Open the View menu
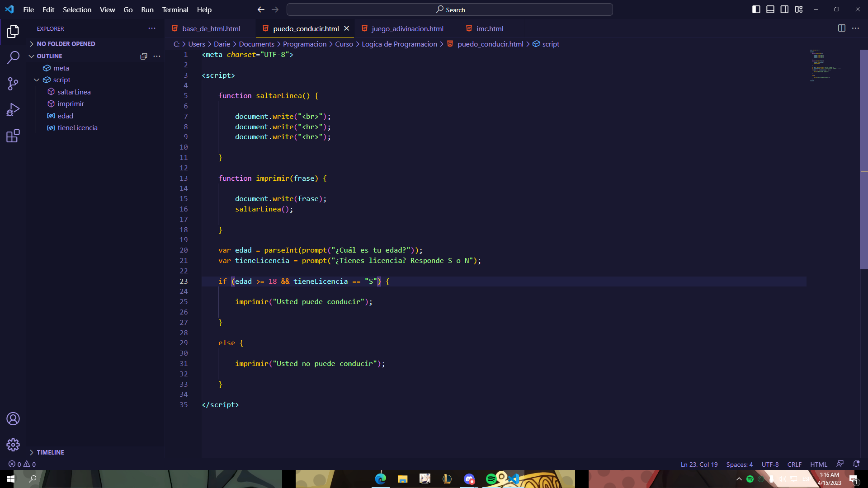 [x=107, y=9]
